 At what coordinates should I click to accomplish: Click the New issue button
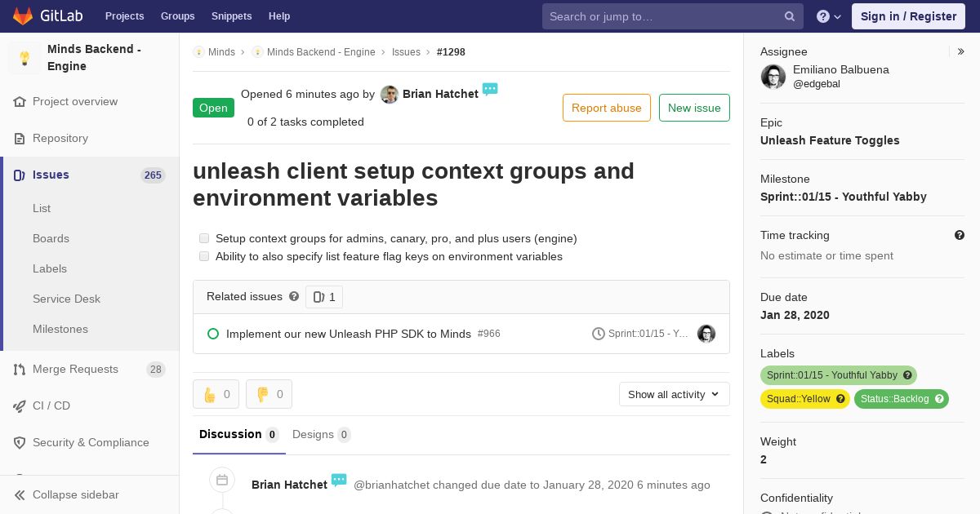tap(694, 108)
